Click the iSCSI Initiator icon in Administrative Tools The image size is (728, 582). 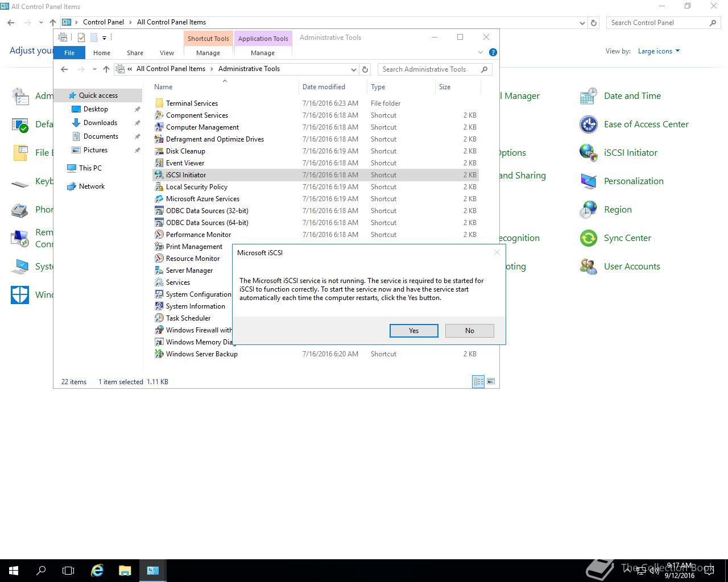tap(159, 175)
